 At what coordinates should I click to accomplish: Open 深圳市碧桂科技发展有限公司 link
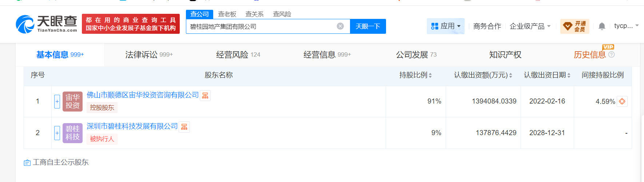tap(132, 126)
